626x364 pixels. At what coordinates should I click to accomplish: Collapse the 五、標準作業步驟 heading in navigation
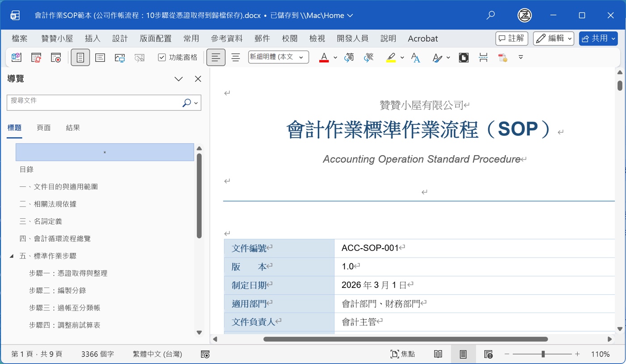[x=13, y=255]
